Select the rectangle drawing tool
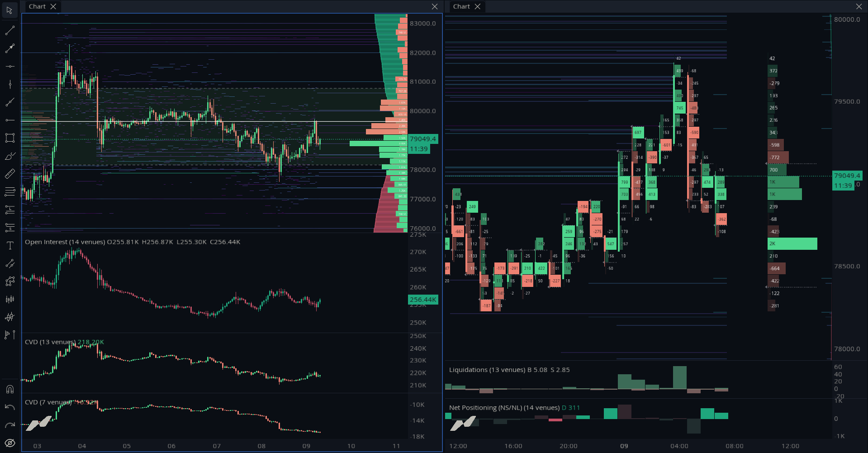This screenshot has width=868, height=453. [9, 138]
